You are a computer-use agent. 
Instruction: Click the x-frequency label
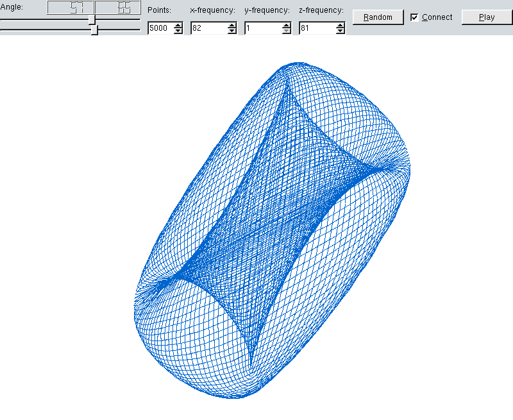coord(213,10)
